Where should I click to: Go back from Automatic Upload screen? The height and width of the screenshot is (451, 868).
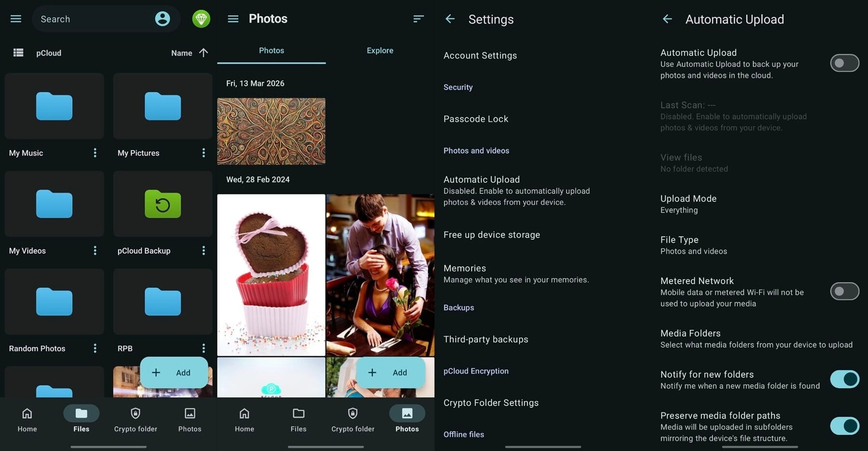pyautogui.click(x=667, y=19)
